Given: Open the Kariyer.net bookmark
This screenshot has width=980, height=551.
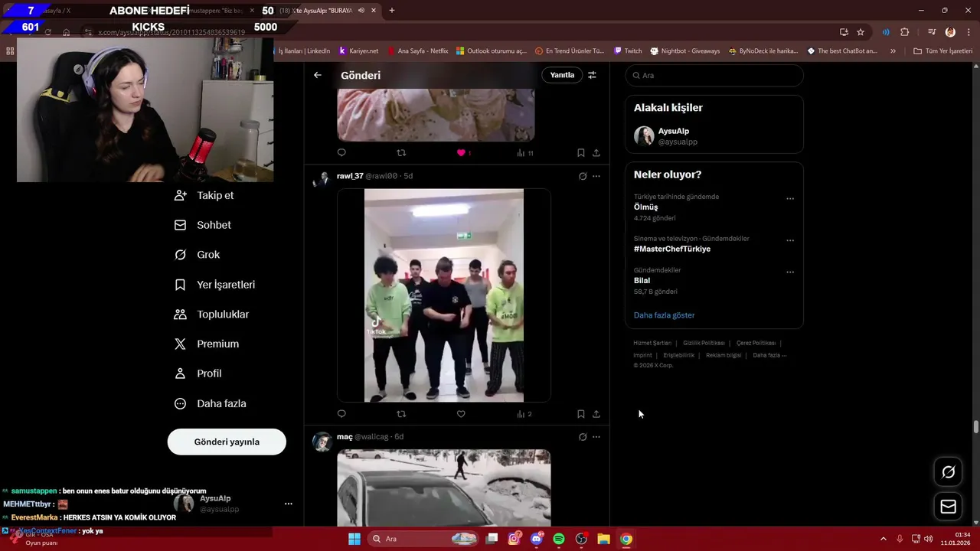Looking at the screenshot, I should pos(358,51).
